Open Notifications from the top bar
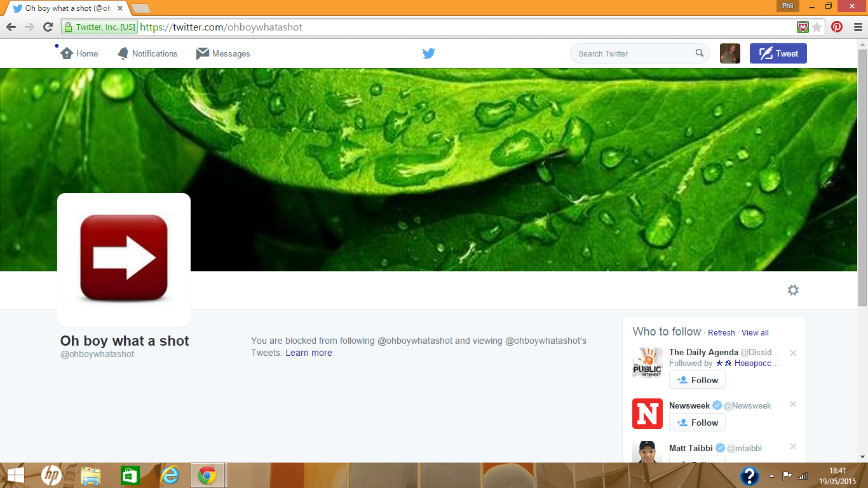Image resolution: width=868 pixels, height=488 pixels. (x=147, y=53)
